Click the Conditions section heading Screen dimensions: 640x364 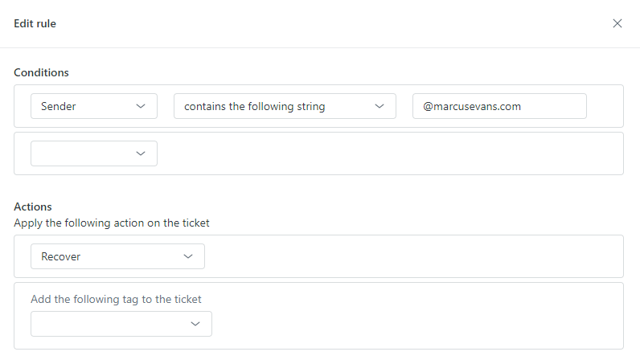[x=41, y=72]
